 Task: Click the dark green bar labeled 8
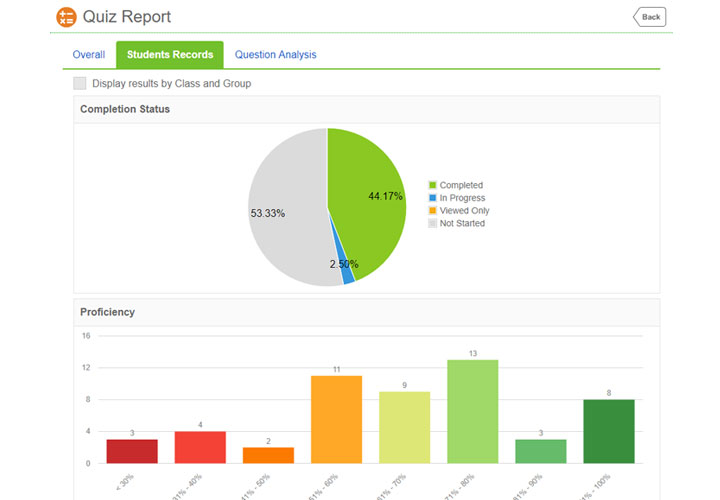pos(608,431)
